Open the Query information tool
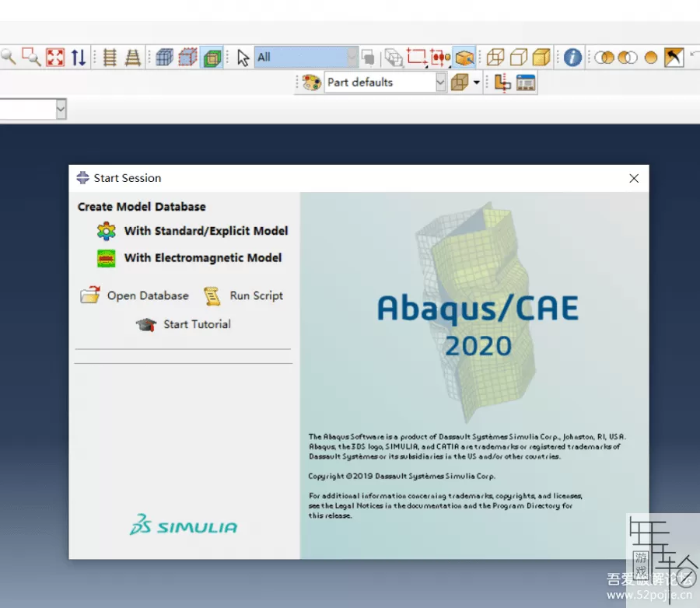This screenshot has height=608, width=700. (x=572, y=58)
